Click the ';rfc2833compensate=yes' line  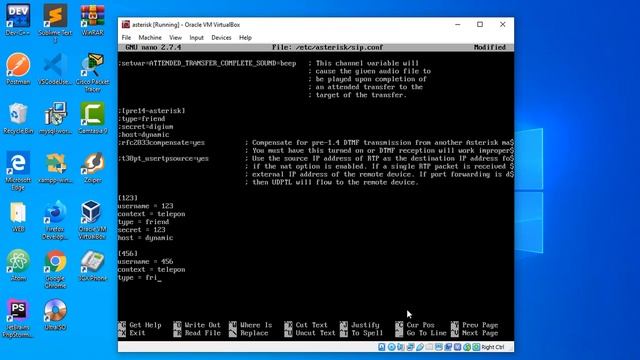tap(162, 142)
